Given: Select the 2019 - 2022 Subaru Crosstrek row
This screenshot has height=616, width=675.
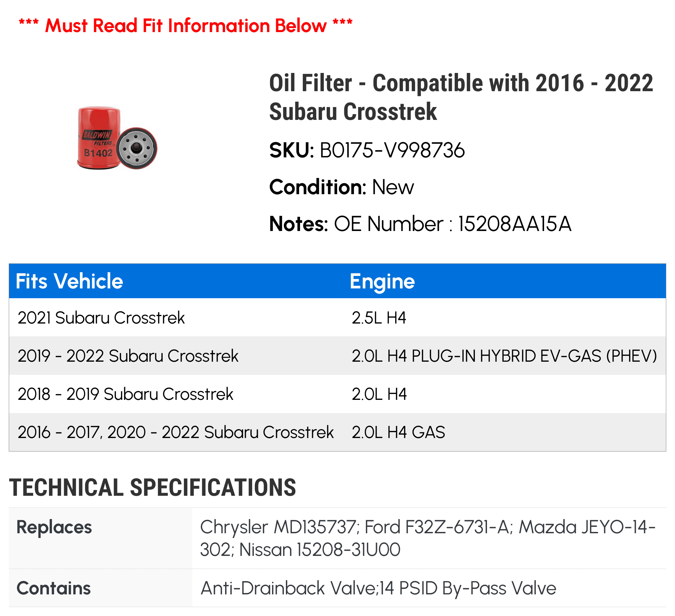Looking at the screenshot, I should (337, 356).
